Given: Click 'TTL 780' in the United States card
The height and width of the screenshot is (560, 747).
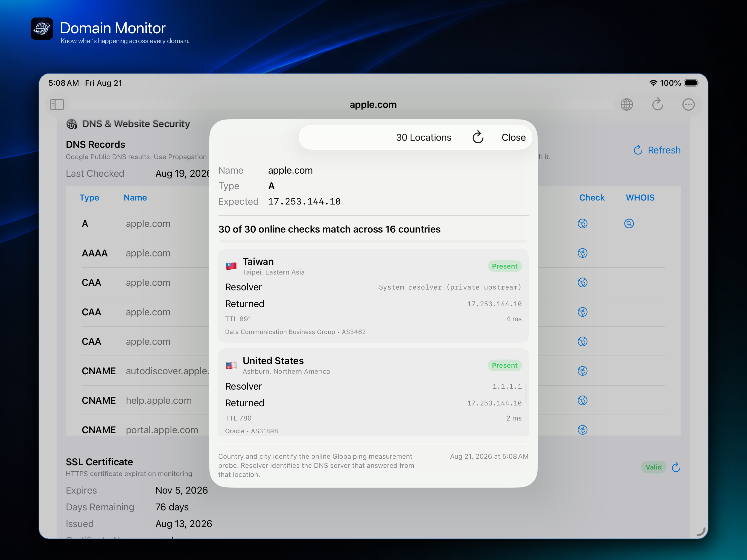Looking at the screenshot, I should click(238, 418).
